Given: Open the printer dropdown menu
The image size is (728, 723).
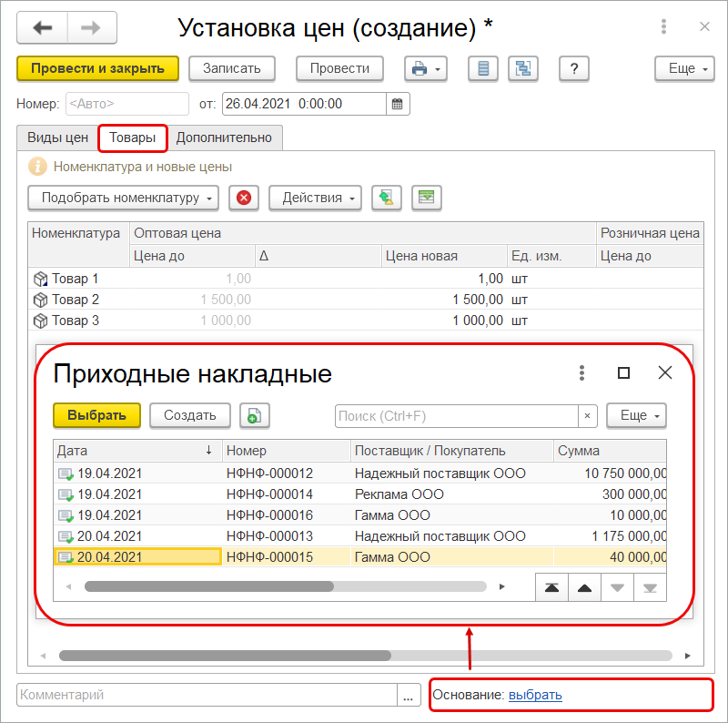Looking at the screenshot, I should pos(426,69).
